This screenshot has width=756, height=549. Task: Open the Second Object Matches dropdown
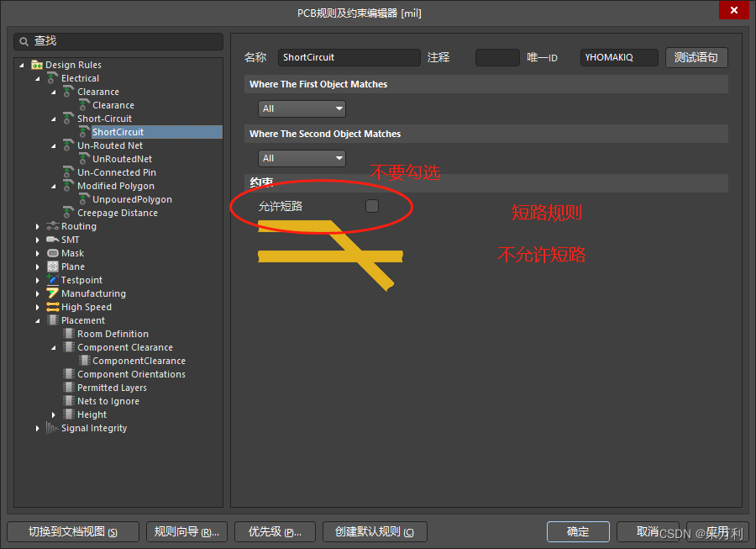pyautogui.click(x=302, y=158)
